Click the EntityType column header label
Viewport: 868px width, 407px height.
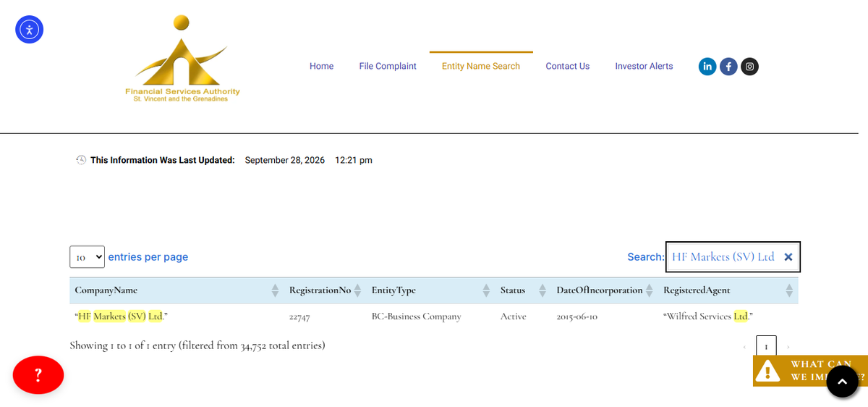[393, 290]
